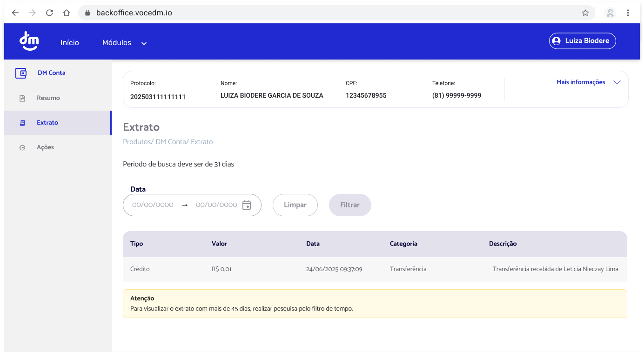Select Início in the top navigation
This screenshot has width=644, height=352.
click(x=69, y=42)
